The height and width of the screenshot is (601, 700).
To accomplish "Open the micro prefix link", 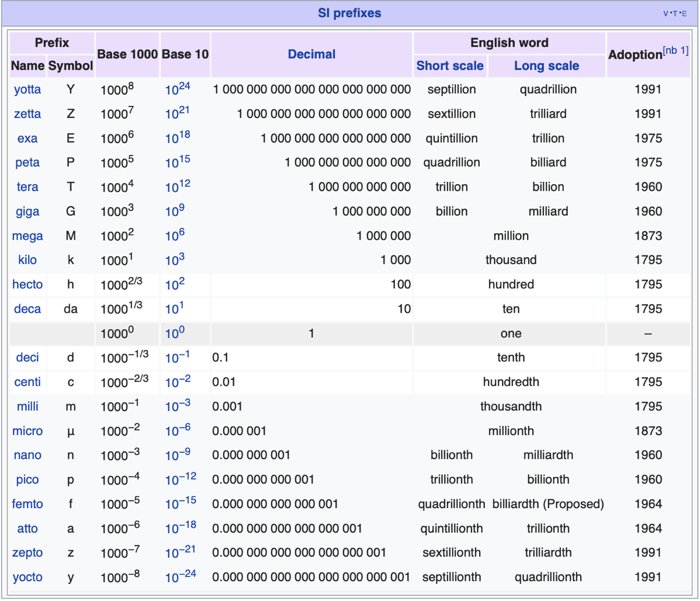I will click(x=27, y=431).
